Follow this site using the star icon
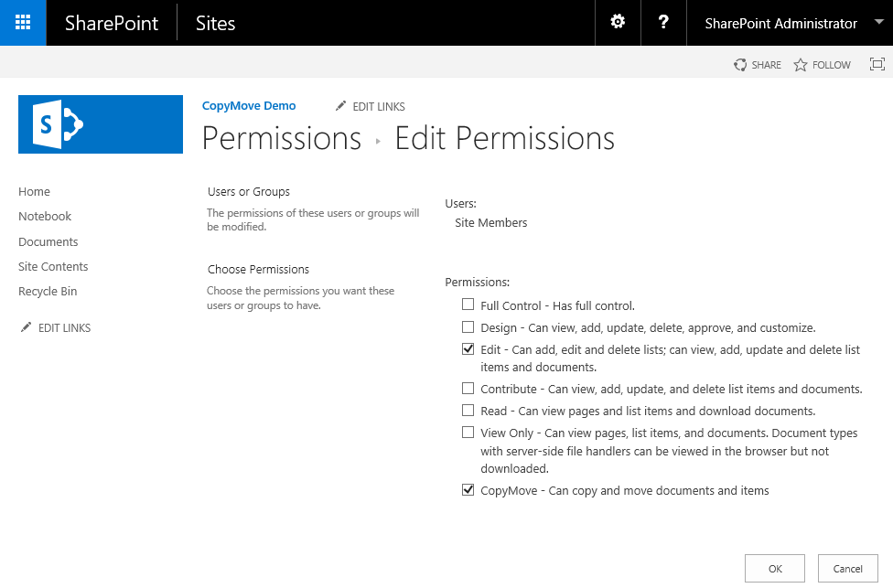This screenshot has height=588, width=893. (x=801, y=65)
